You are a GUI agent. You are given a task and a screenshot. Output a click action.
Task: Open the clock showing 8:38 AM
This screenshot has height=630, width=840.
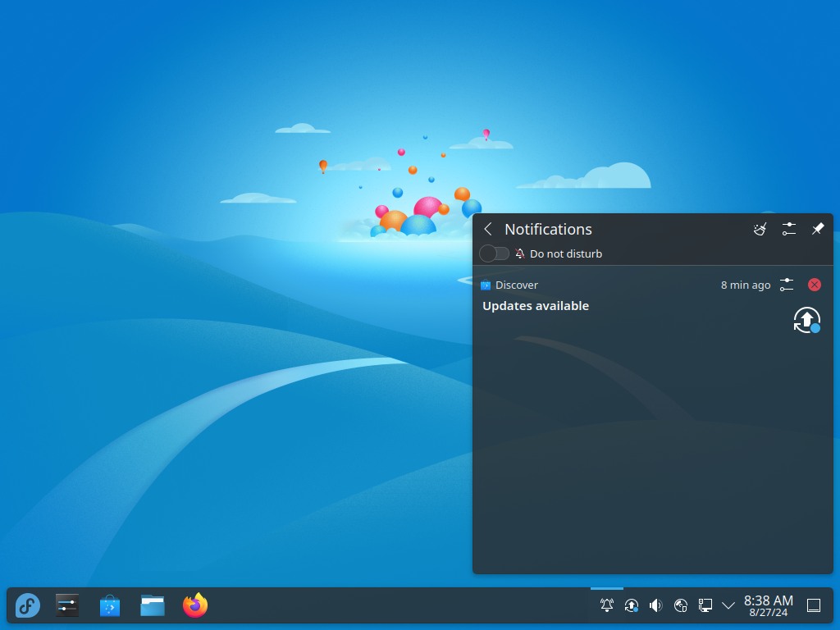pos(769,606)
